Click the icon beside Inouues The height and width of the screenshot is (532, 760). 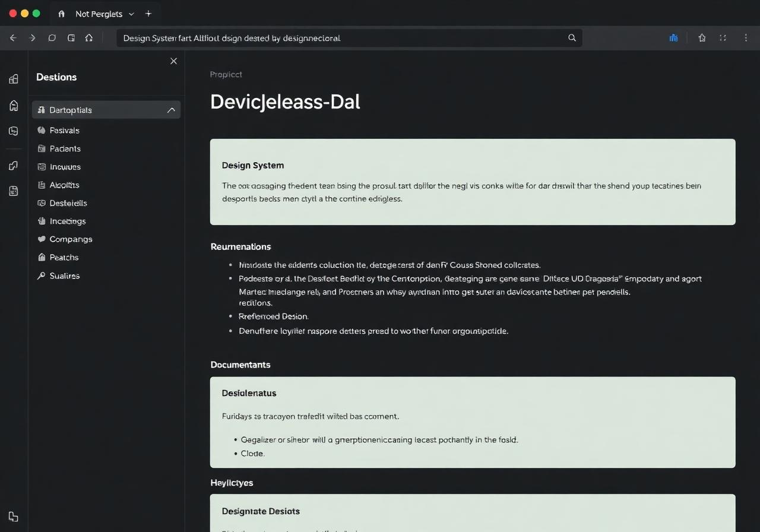click(42, 167)
